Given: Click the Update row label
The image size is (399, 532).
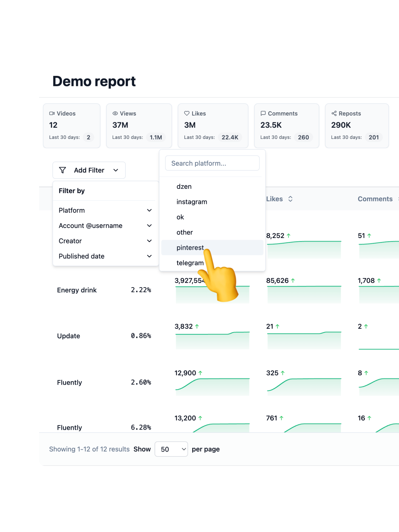Looking at the screenshot, I should (68, 336).
